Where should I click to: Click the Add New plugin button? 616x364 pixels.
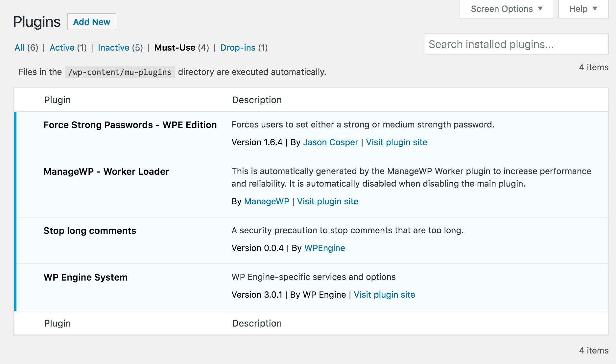[91, 22]
